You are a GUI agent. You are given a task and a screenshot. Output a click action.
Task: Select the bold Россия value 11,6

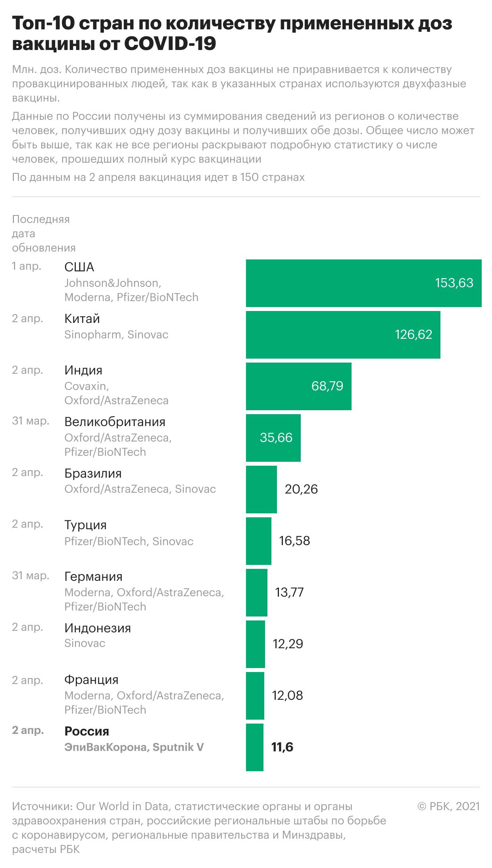[x=283, y=747]
